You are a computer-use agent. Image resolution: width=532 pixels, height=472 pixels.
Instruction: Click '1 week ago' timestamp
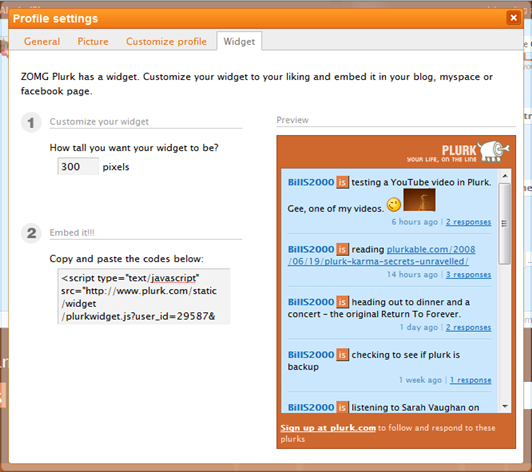[420, 380]
